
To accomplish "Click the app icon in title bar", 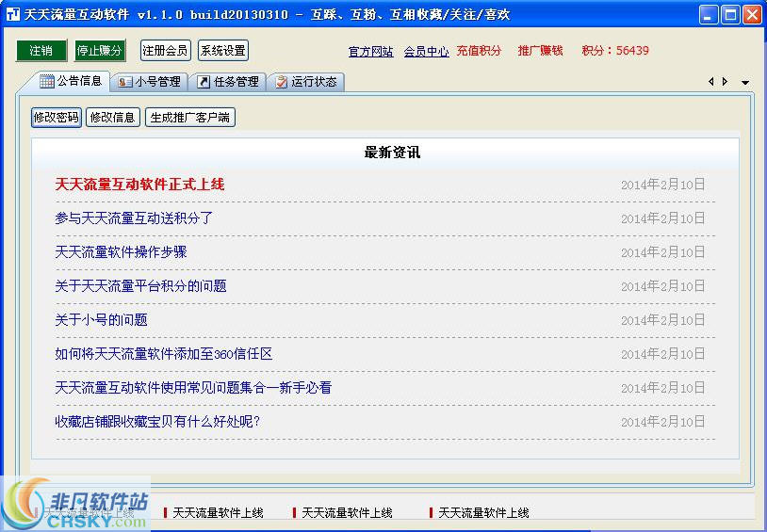I will (x=12, y=14).
